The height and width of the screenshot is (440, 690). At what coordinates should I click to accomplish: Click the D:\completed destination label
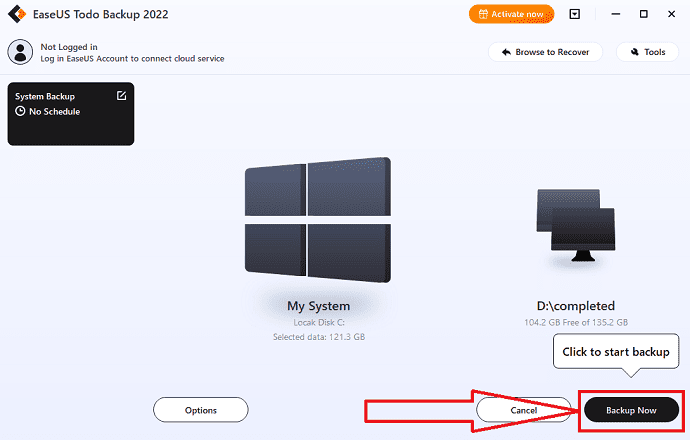click(576, 306)
